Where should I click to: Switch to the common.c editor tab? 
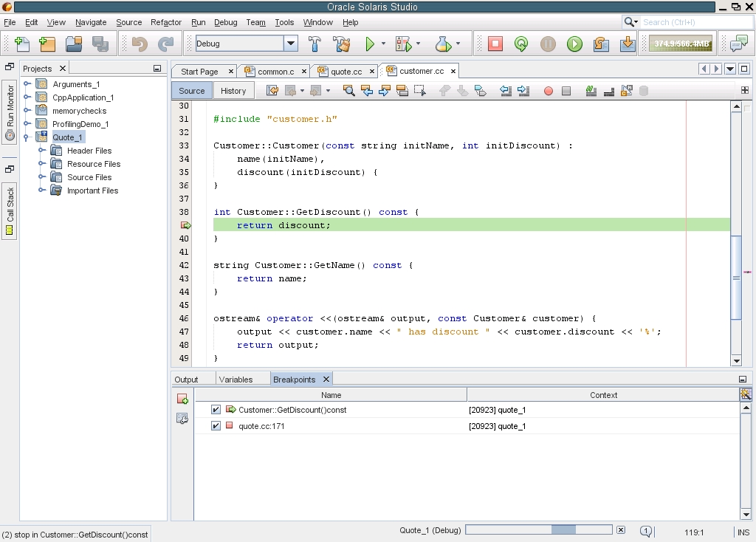pyautogui.click(x=276, y=72)
